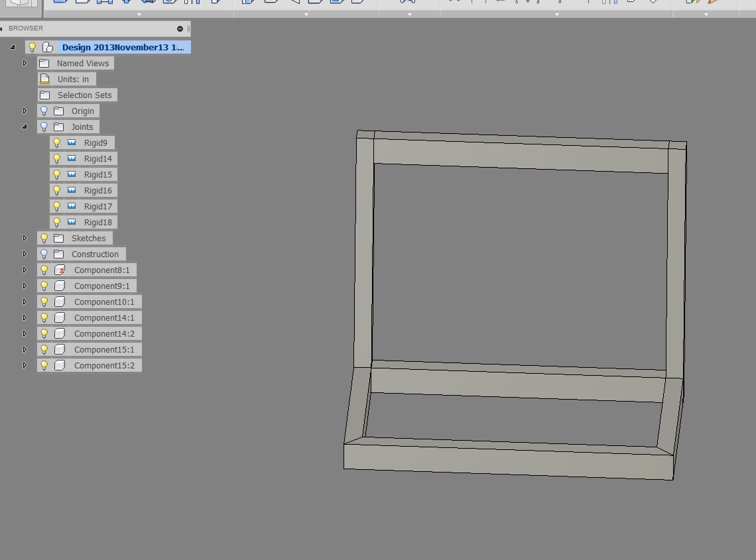756x560 pixels.
Task: Select the Component9:1 label
Action: pos(101,286)
